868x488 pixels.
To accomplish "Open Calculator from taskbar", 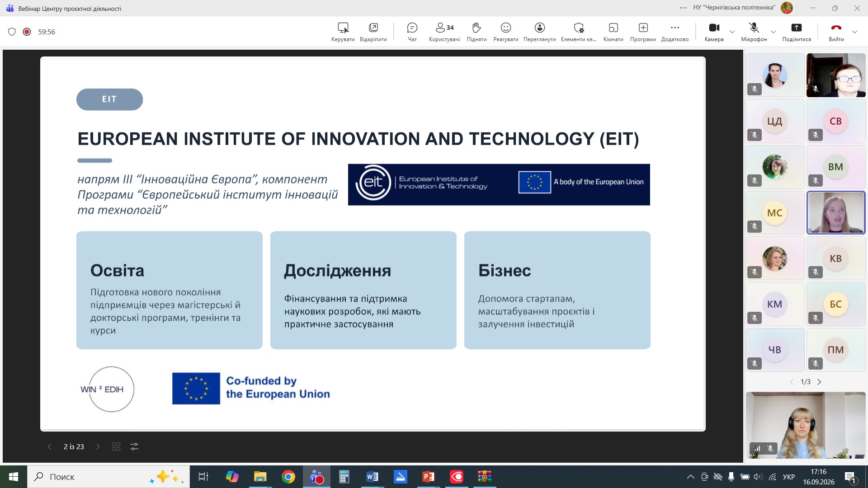I will pos(344,477).
